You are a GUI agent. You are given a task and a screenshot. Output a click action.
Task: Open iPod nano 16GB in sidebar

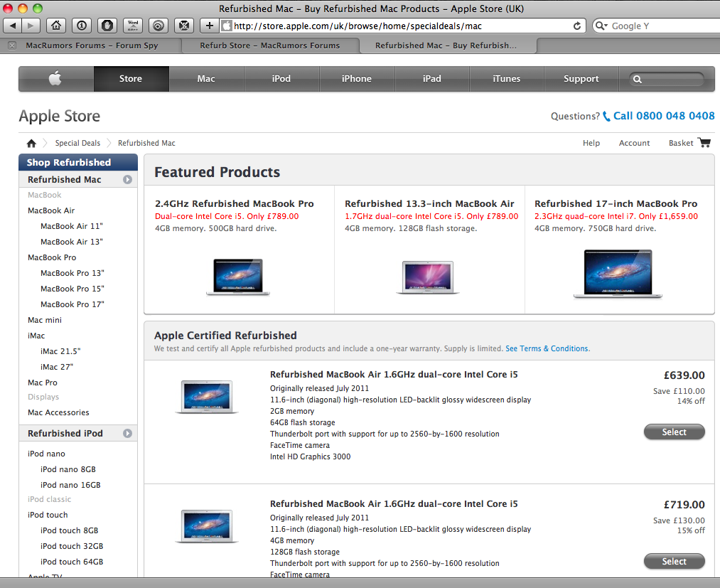tap(70, 485)
